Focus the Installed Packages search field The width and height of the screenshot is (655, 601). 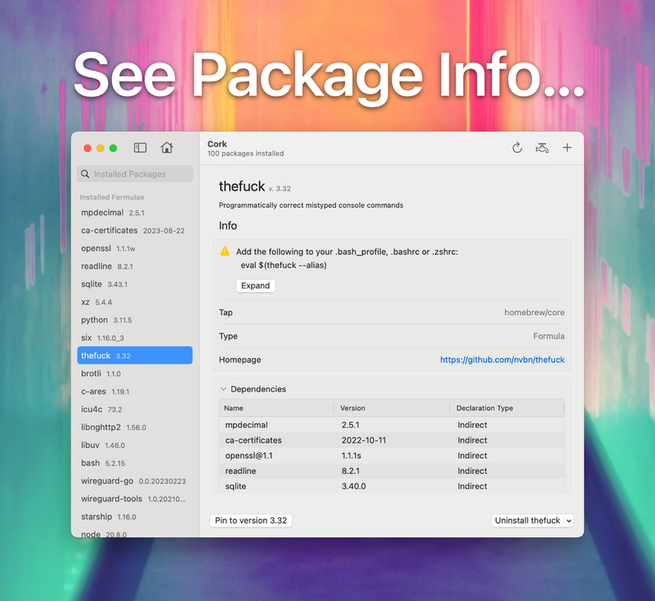135,174
